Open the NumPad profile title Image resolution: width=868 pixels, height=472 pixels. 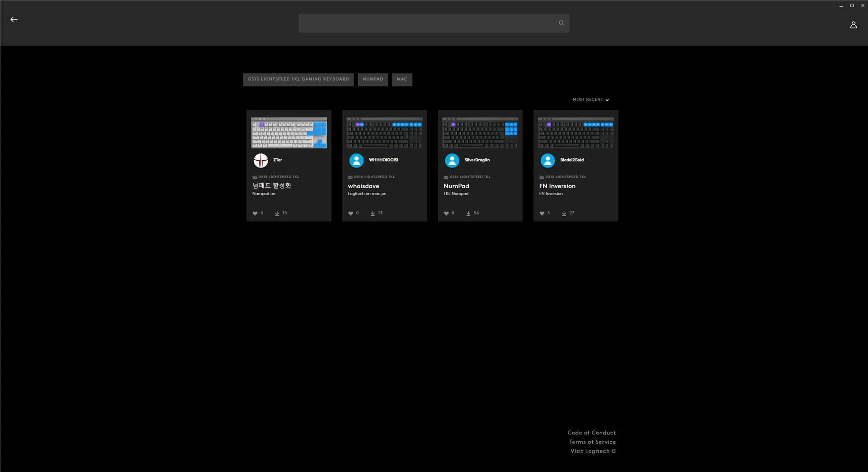[x=456, y=186]
